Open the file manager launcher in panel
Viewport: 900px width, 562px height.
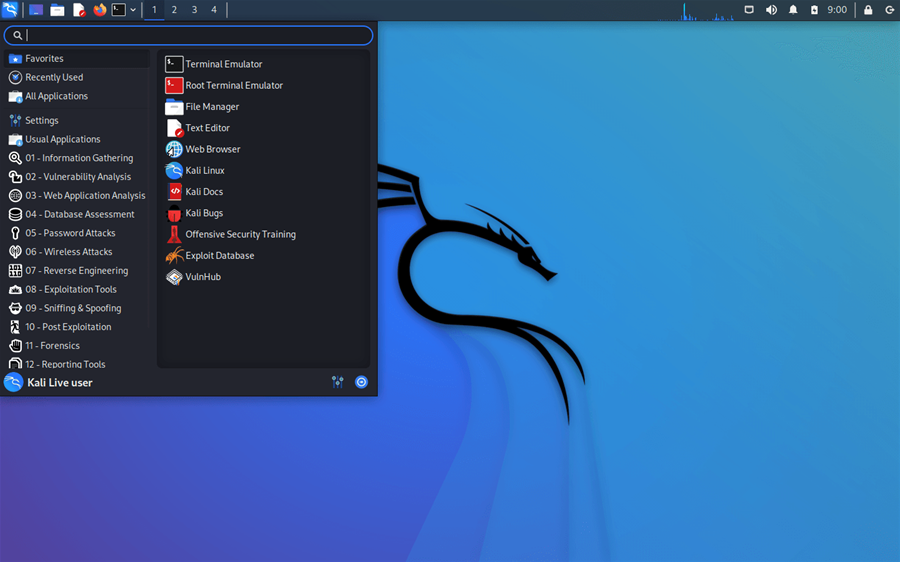pyautogui.click(x=57, y=10)
